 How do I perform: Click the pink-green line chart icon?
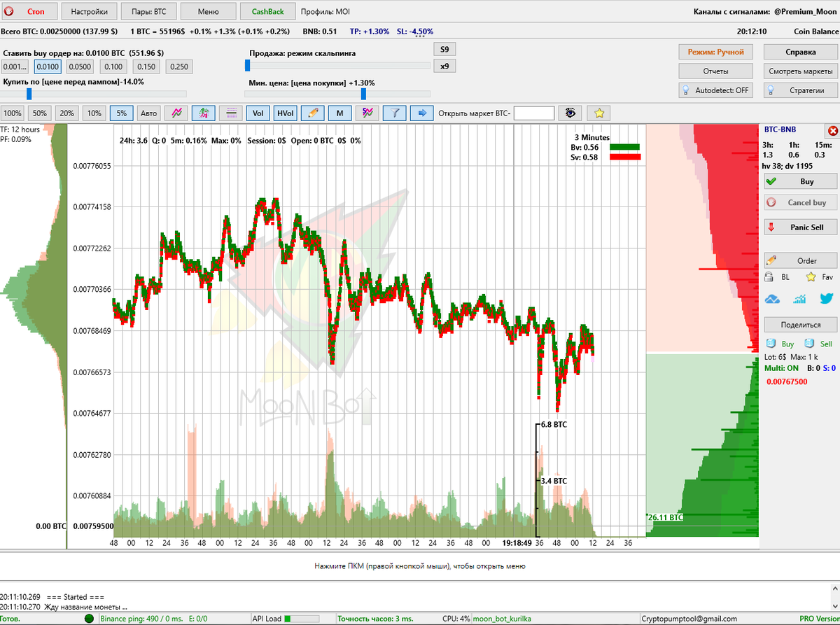[x=176, y=113]
